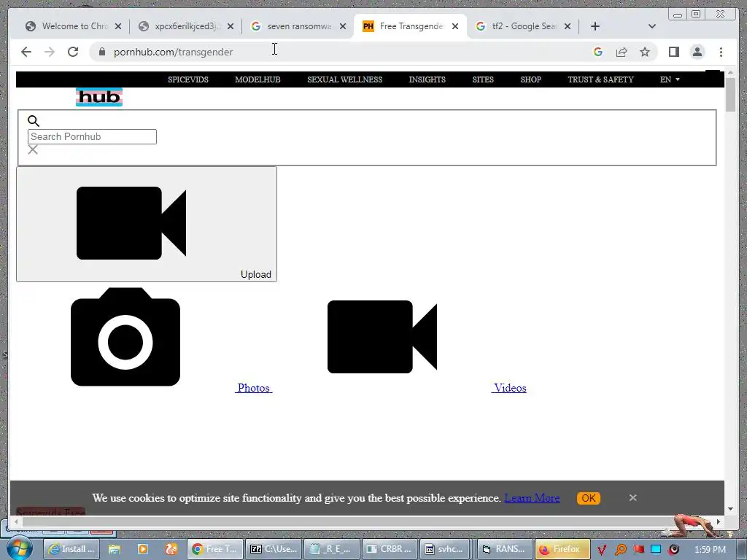Screen dimensions: 747x560
Task: Open the Windows Start button
Action: pyautogui.click(x=19, y=549)
